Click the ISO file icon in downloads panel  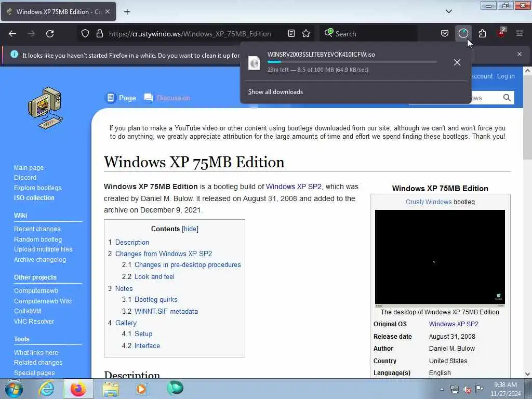point(254,63)
